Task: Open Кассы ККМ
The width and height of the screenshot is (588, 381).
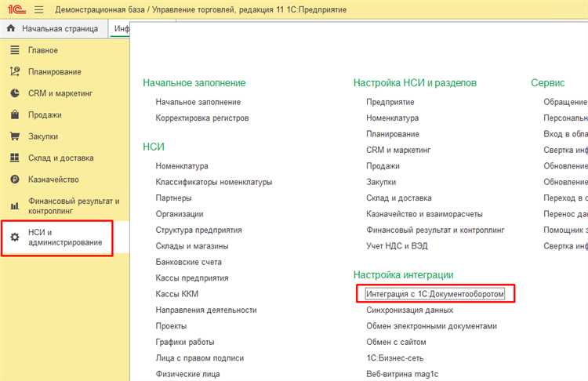Action: 177,294
